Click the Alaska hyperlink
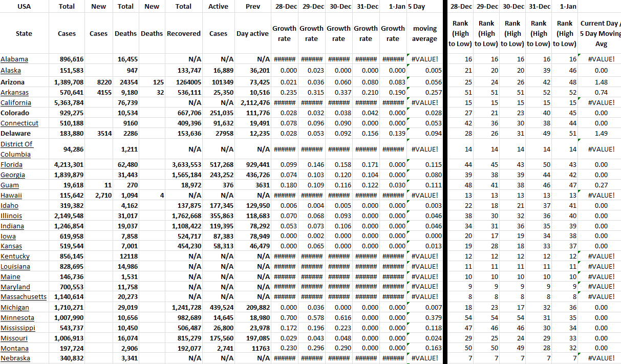The width and height of the screenshot is (621, 364). click(11, 71)
